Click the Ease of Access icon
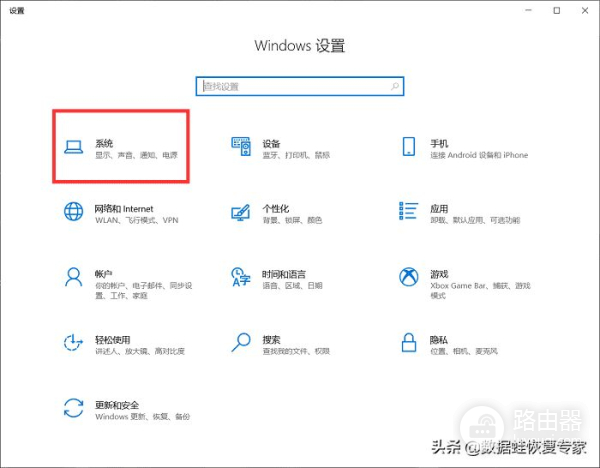The width and height of the screenshot is (600, 468). click(x=73, y=342)
